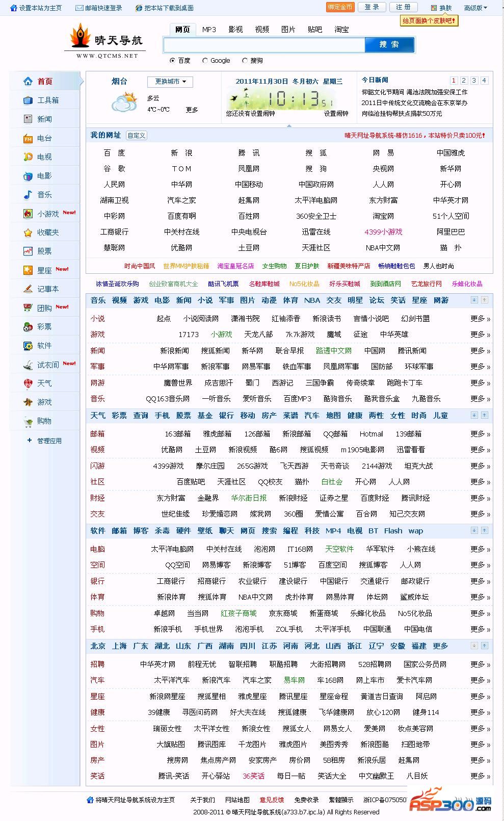Image resolution: width=504 pixels, height=821 pixels.
Task: Open the 购物 shopping cart icon
Action: click(x=28, y=421)
